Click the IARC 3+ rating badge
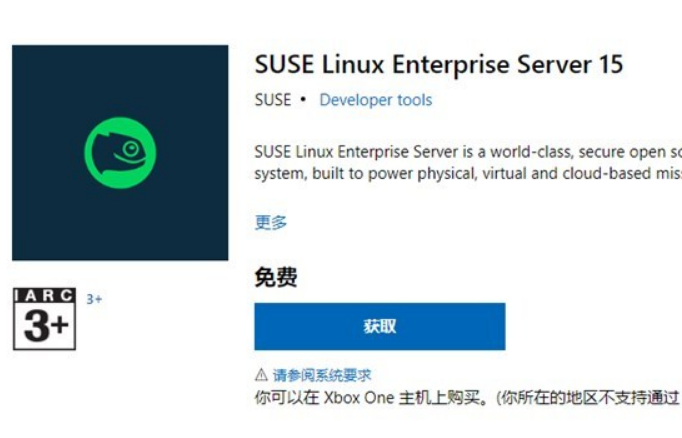The image size is (682, 438). (44, 319)
